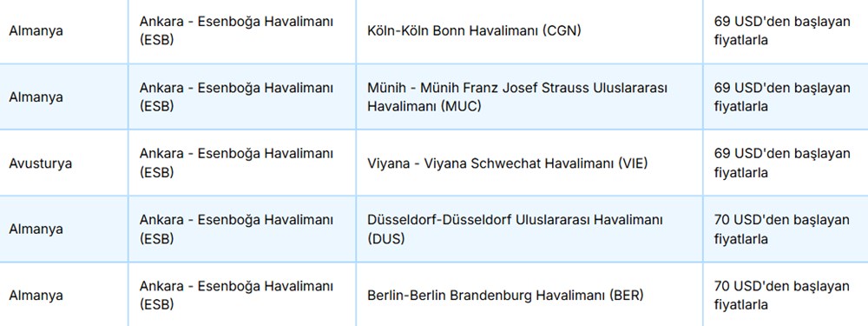Screen dimensions: 868x326
Task: Click Almanya in the Berlin row
Action: coord(36,296)
